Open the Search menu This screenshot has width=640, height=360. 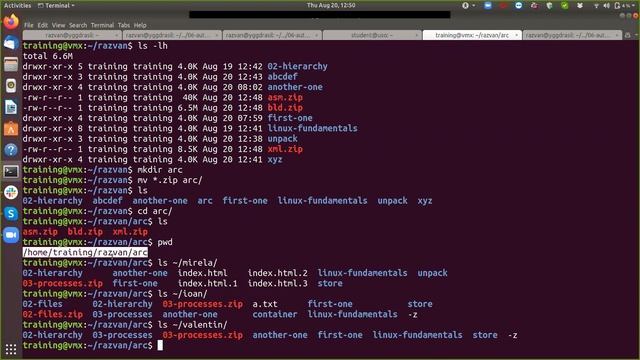coord(78,25)
